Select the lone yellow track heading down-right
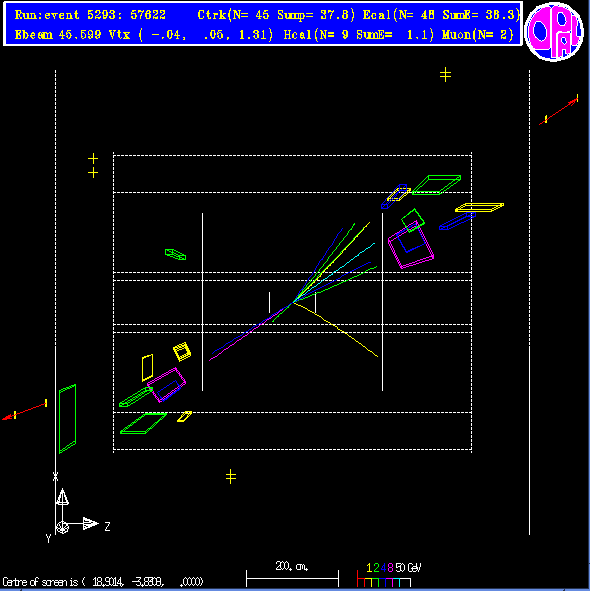The height and width of the screenshot is (591, 590). tap(336, 329)
